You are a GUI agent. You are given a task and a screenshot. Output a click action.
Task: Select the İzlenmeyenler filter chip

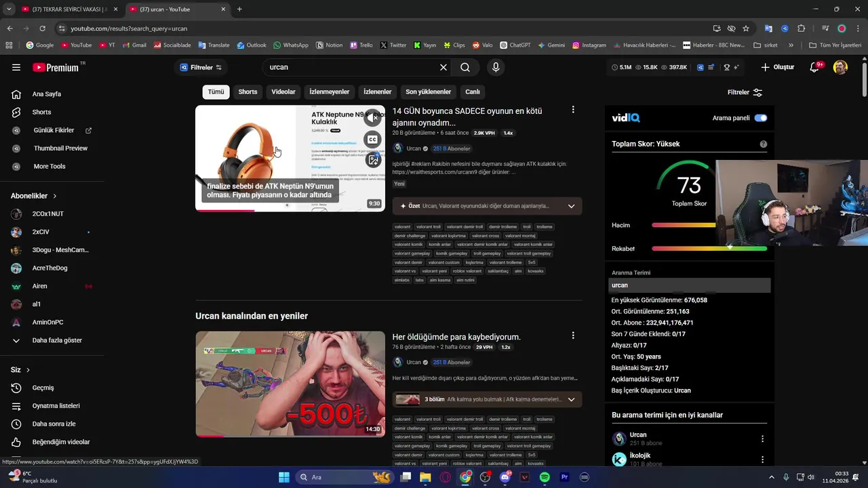coord(330,91)
